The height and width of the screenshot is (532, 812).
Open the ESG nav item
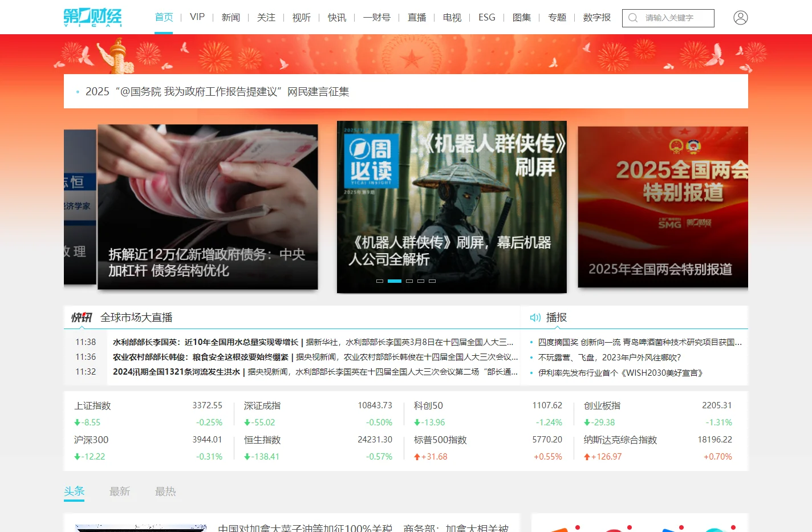point(487,17)
